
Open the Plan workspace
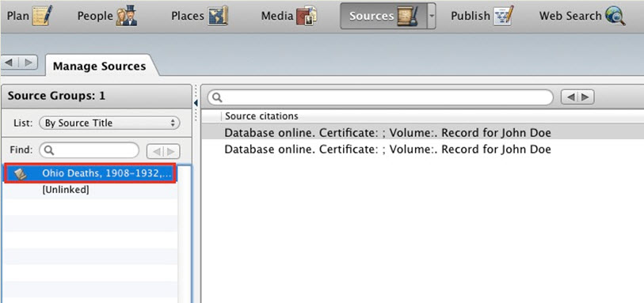[x=30, y=16]
